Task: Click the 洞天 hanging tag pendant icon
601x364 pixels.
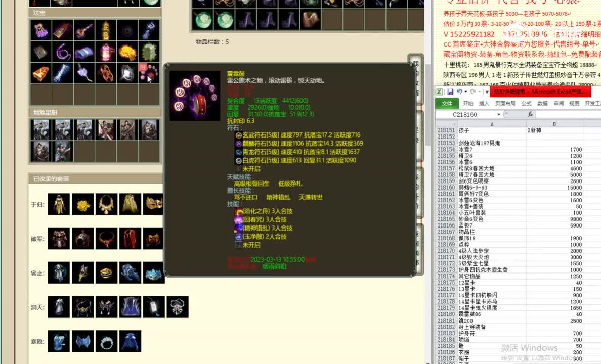Action: click(154, 307)
